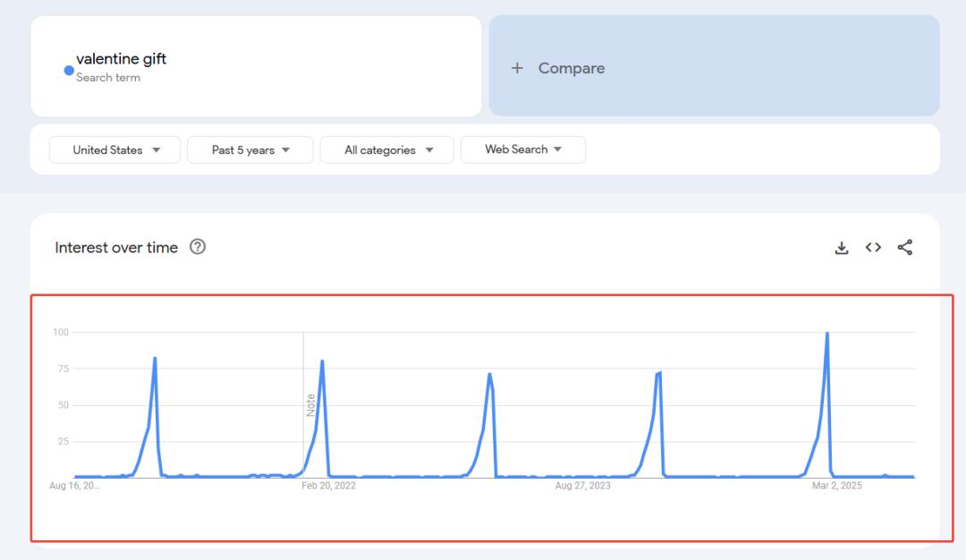Click the Note marker on the chart
The image size is (966, 560).
310,404
